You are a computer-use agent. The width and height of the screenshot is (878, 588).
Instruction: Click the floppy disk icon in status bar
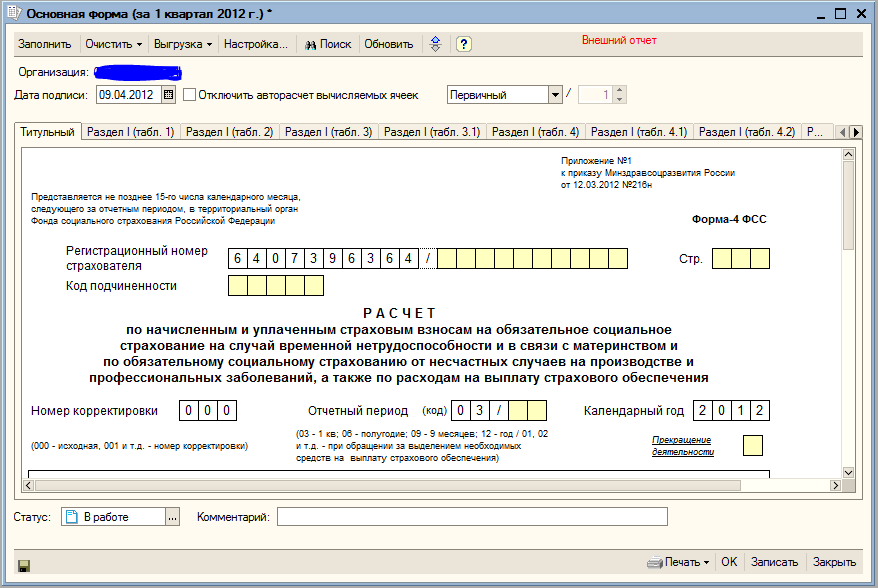(x=24, y=565)
